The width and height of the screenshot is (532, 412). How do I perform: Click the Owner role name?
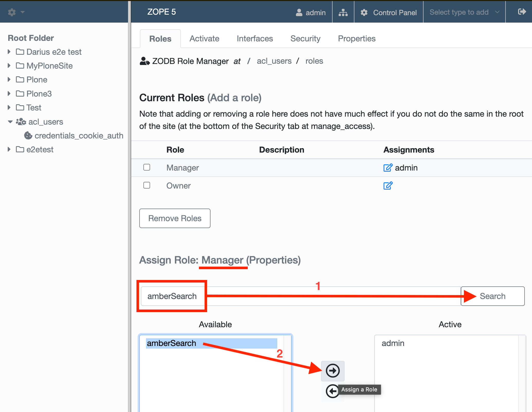[x=178, y=186]
